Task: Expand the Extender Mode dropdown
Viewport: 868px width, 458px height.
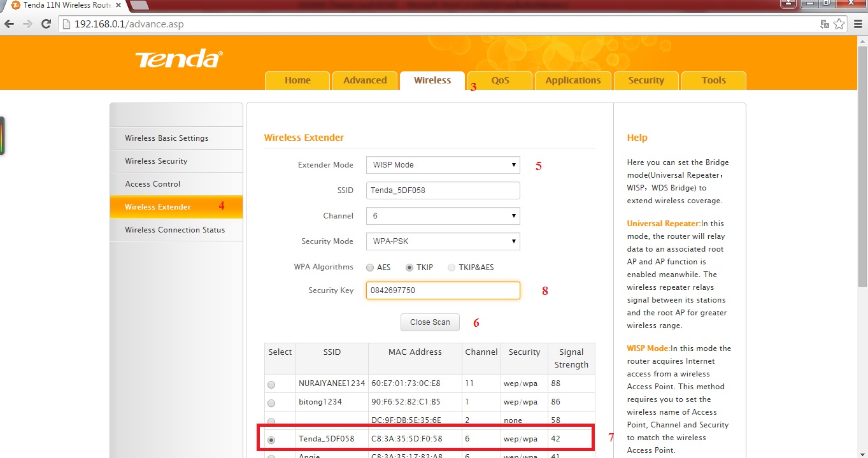Action: click(x=443, y=165)
